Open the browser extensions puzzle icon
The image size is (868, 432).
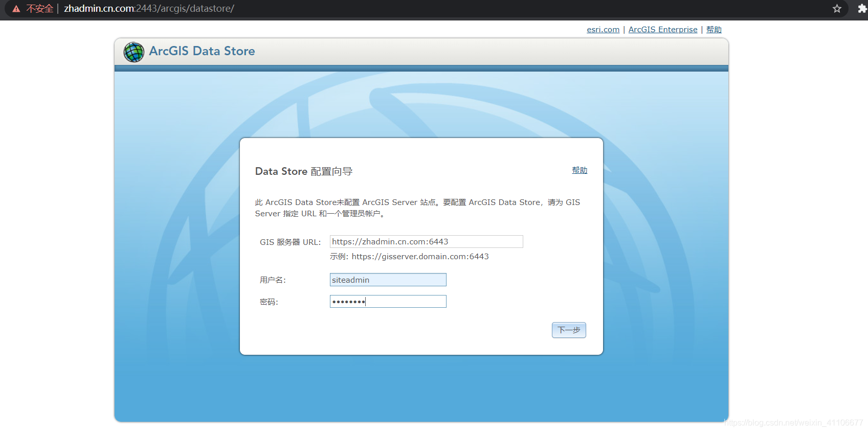(862, 9)
